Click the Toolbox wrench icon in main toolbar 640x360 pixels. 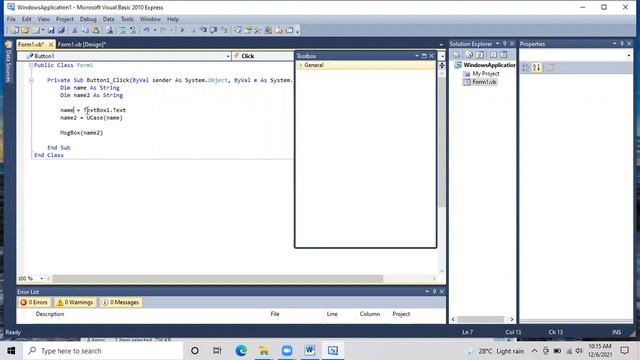[x=258, y=30]
